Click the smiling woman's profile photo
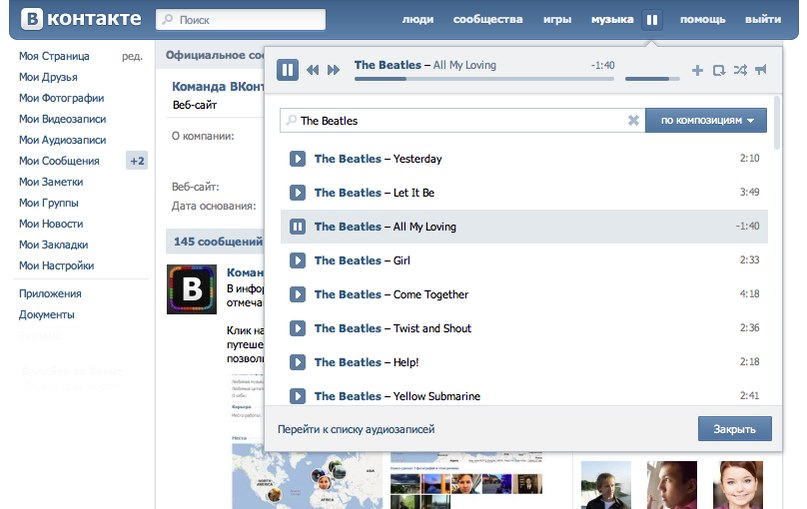The height and width of the screenshot is (509, 807). coord(738,485)
